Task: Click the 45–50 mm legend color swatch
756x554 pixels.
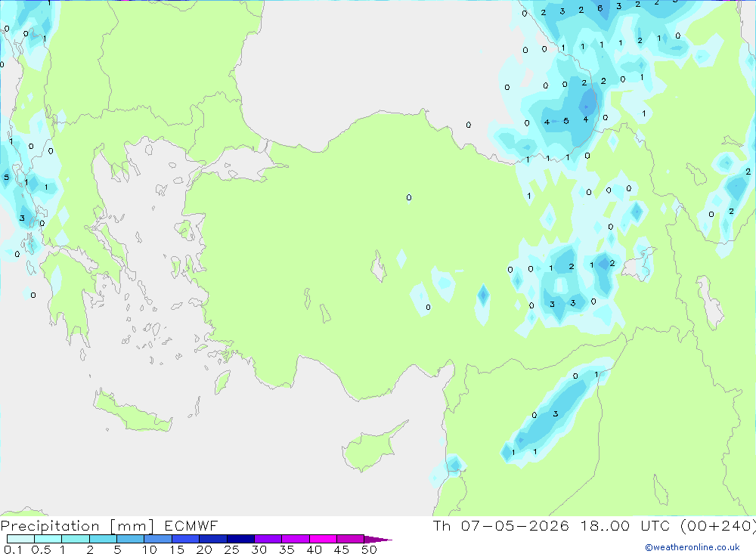Action: coord(350,539)
